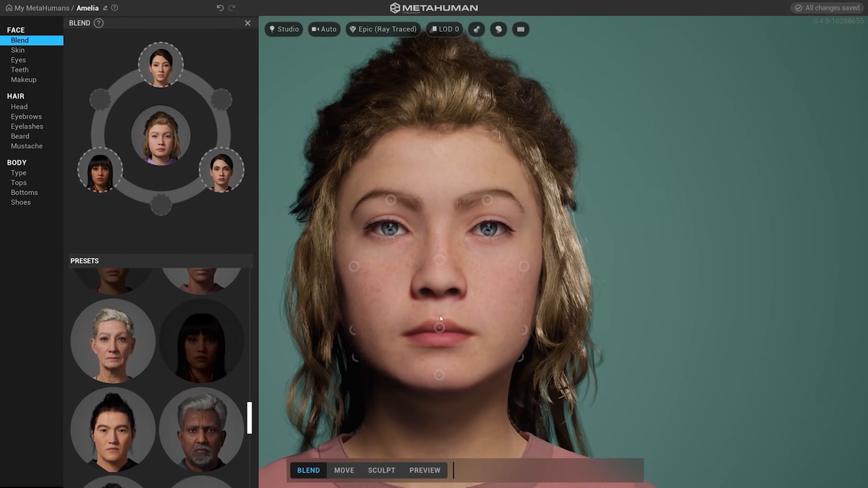Open the Auto camera dropdown

tap(323, 30)
